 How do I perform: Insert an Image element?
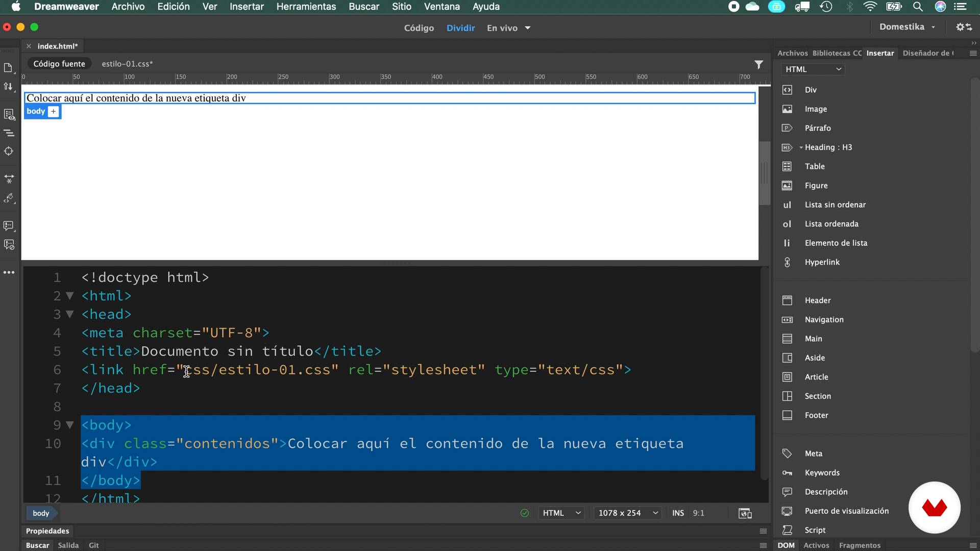(816, 109)
